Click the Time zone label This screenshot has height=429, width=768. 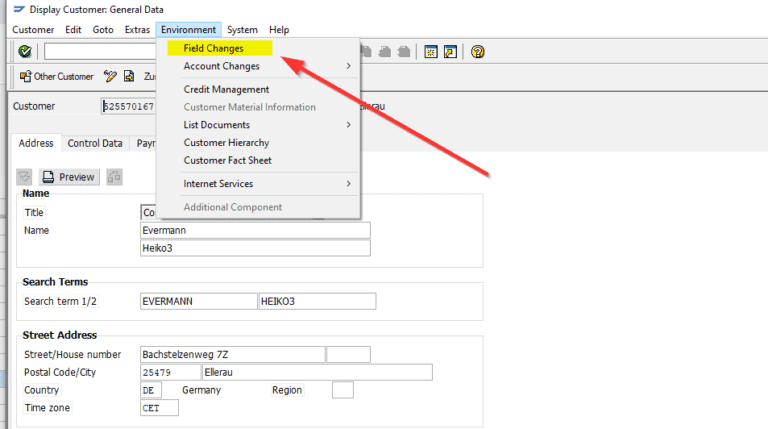click(47, 408)
